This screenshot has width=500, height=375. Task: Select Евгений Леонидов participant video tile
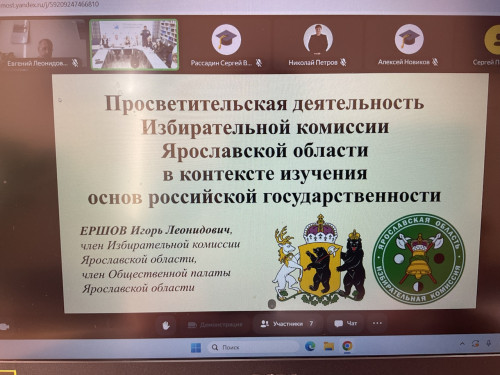tap(43, 44)
